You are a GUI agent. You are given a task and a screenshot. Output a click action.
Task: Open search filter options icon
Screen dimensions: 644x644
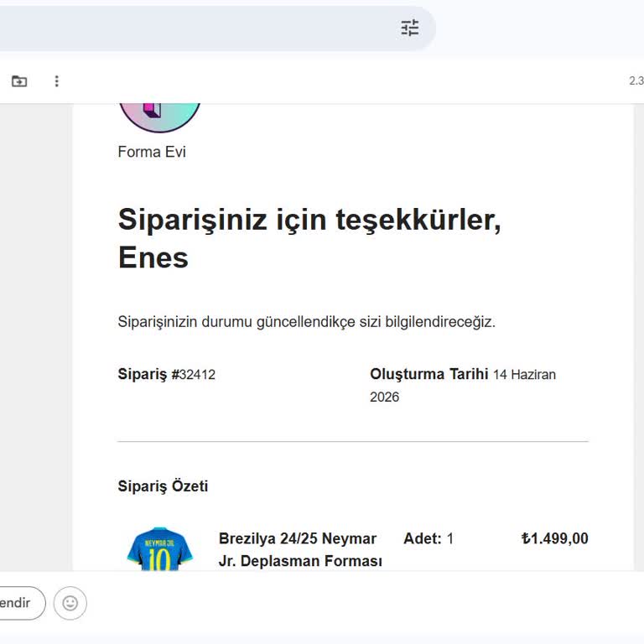tap(409, 28)
